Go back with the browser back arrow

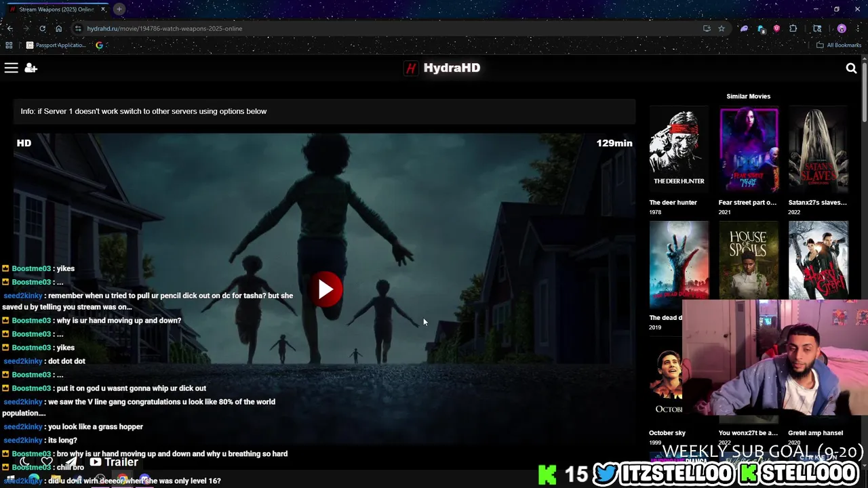click(x=9, y=28)
